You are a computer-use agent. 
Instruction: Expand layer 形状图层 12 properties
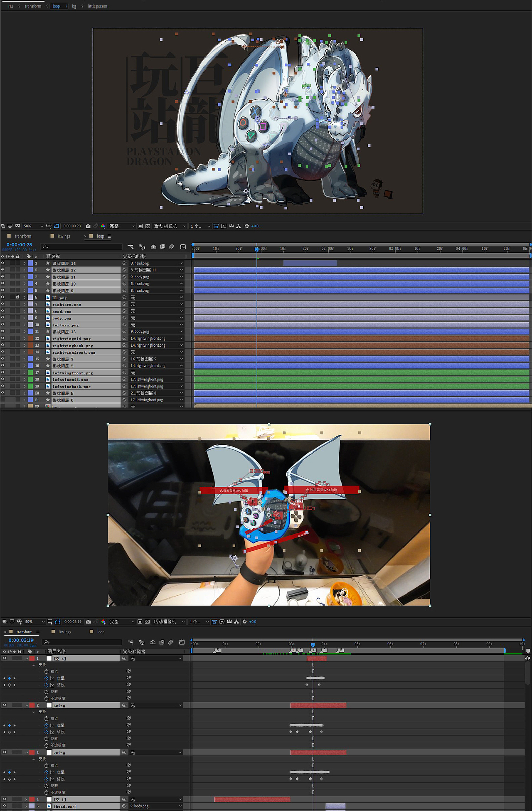pyautogui.click(x=25, y=270)
